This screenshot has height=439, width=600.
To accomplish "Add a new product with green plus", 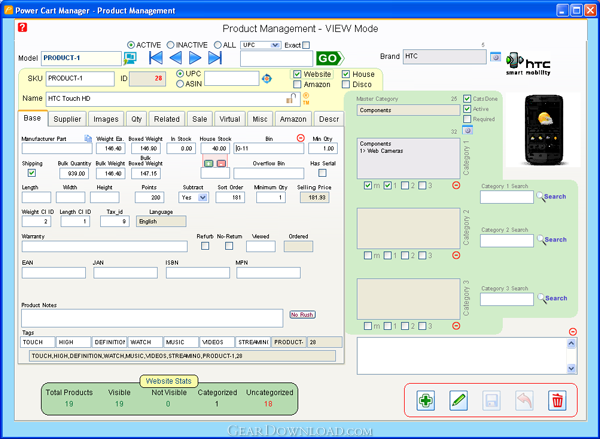I will [x=426, y=401].
